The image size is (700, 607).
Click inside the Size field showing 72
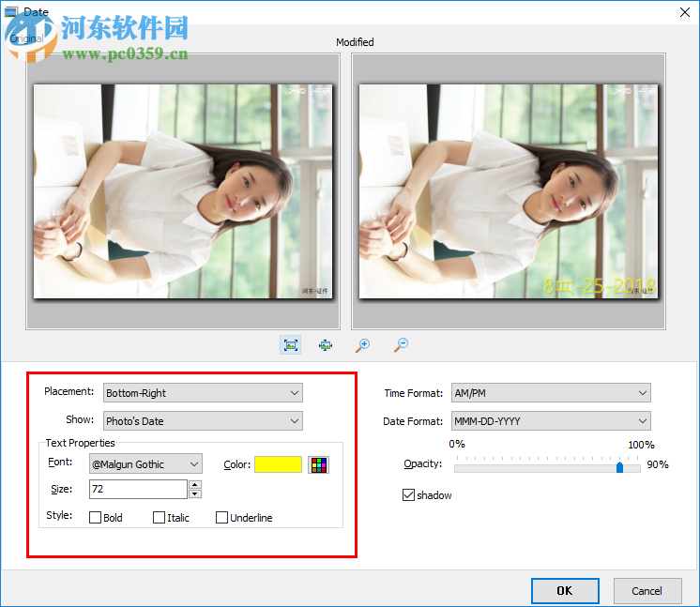(138, 489)
